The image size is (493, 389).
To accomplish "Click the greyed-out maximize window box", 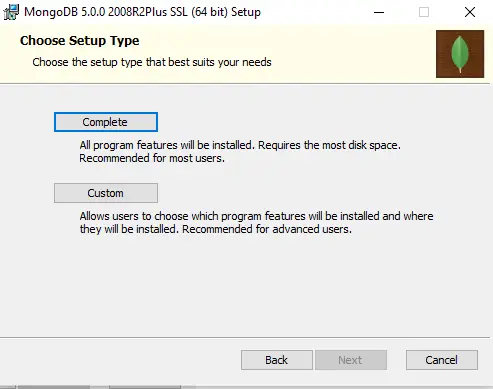I will (x=424, y=12).
